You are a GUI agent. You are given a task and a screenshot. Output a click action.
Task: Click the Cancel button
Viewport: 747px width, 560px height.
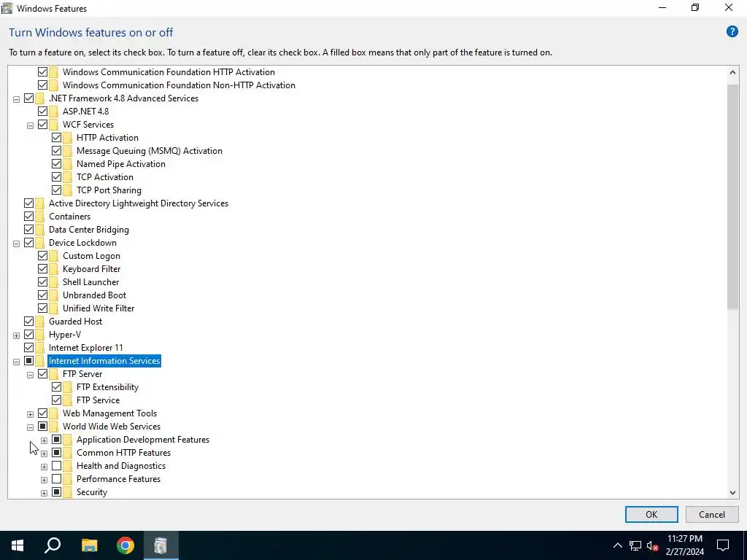coord(712,514)
